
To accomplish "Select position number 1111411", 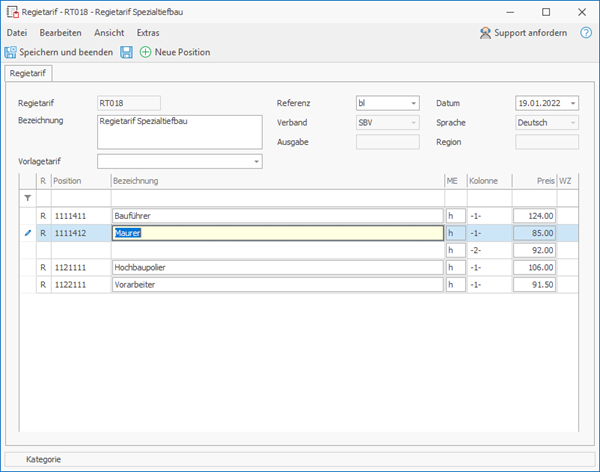I will click(70, 216).
